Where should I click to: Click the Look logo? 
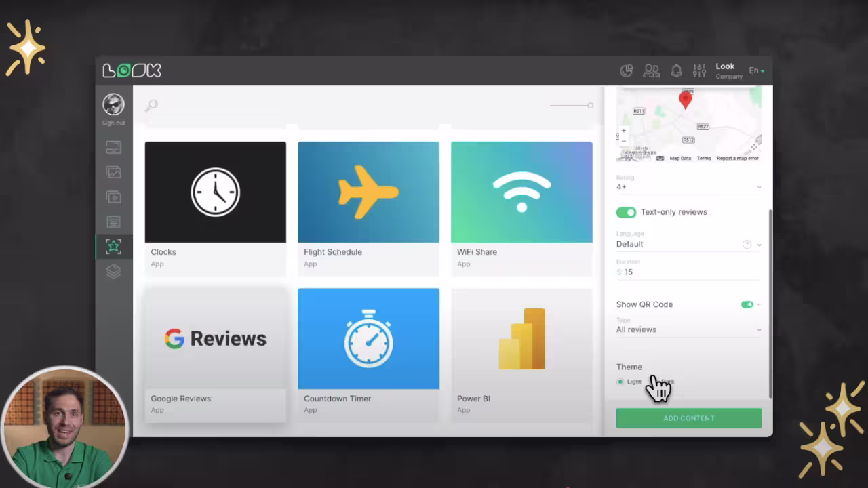132,70
